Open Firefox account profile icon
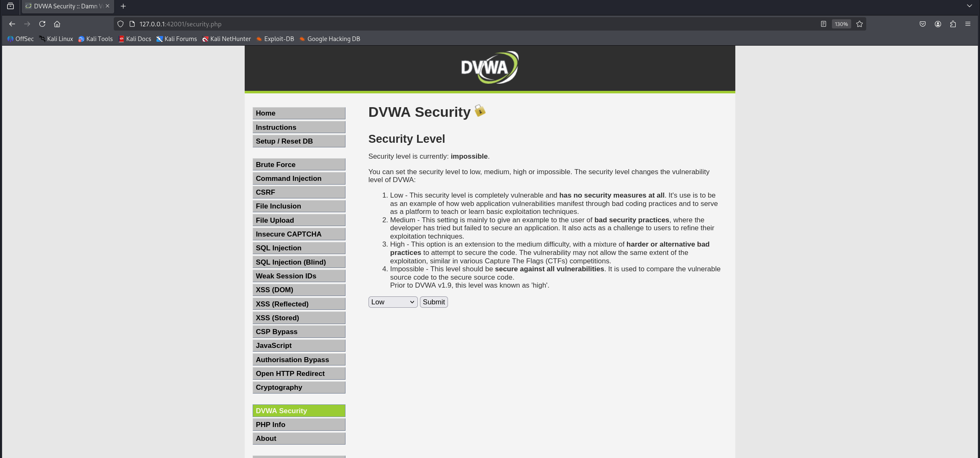This screenshot has height=458, width=980. click(938, 24)
